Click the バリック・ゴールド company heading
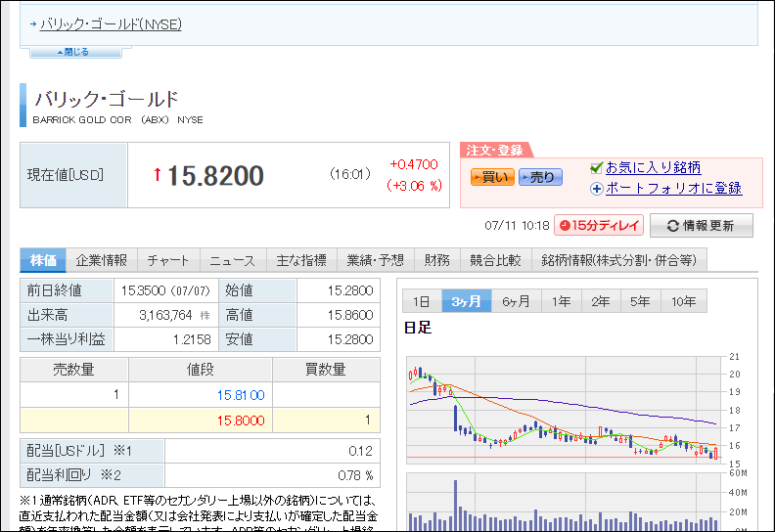 point(107,100)
